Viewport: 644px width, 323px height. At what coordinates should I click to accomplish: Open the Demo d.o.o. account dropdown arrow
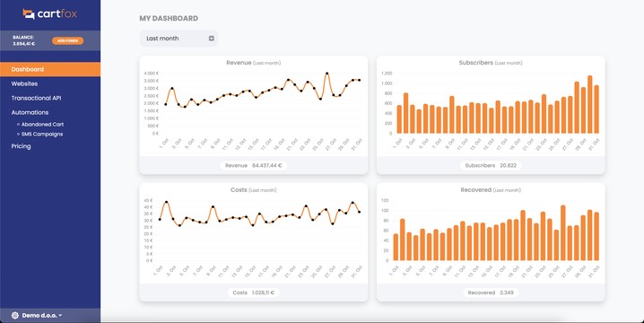click(60, 316)
